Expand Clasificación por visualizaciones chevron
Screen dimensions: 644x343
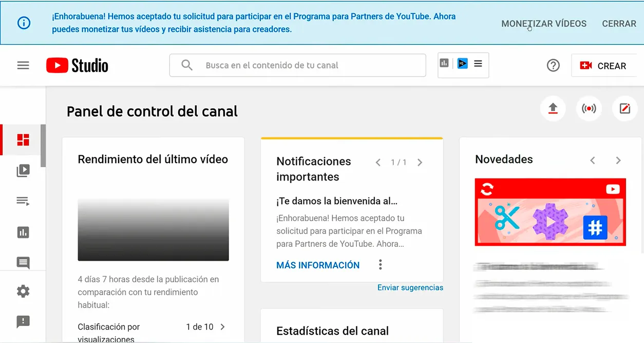tap(222, 327)
